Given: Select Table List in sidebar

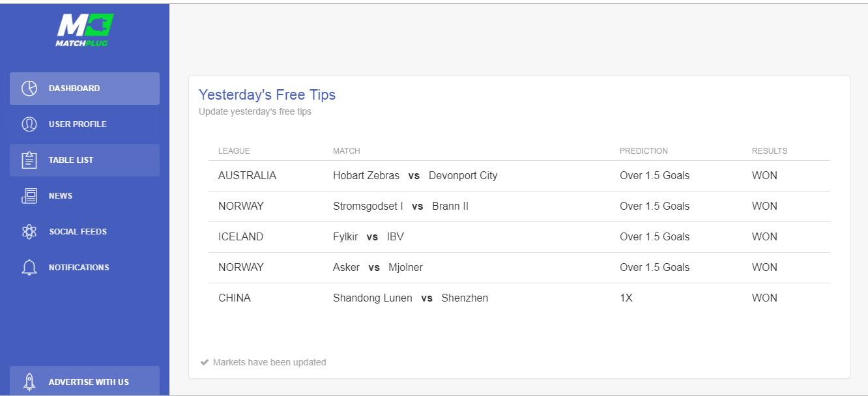Looking at the screenshot, I should click(x=85, y=160).
